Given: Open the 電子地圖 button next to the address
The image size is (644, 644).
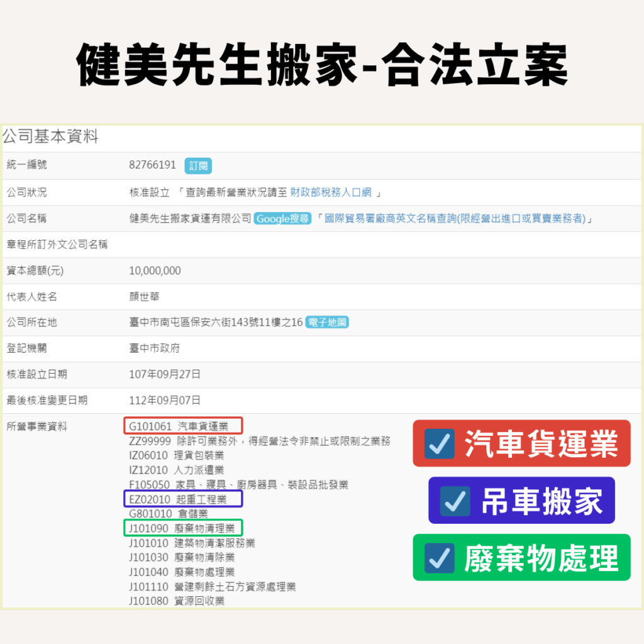Looking at the screenshot, I should 327,323.
